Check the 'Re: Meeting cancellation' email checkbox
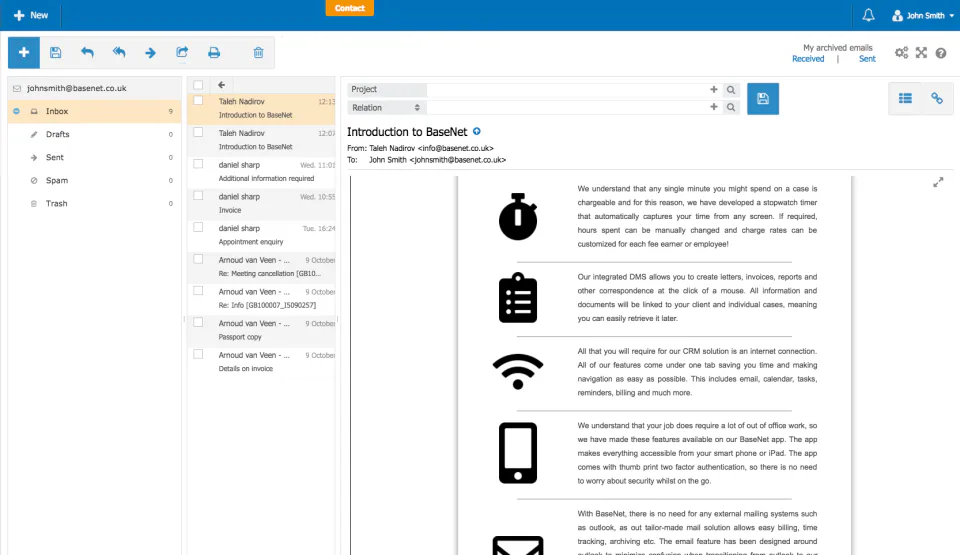The height and width of the screenshot is (555, 960). pos(198,259)
